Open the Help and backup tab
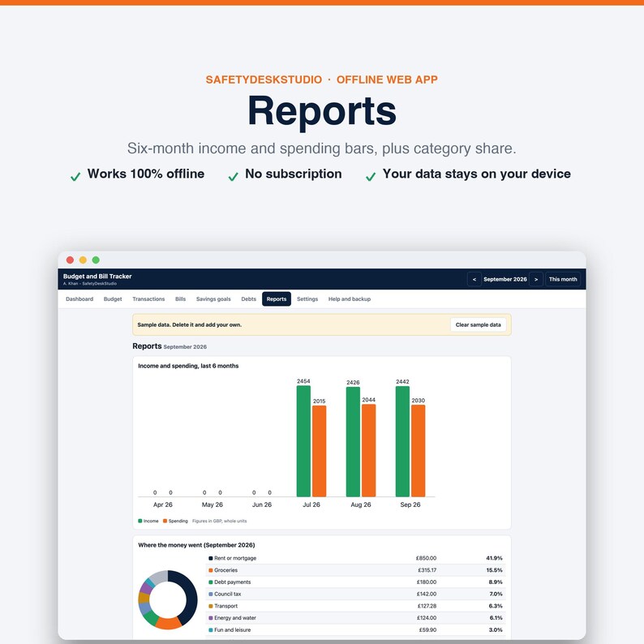Viewport: 644px width, 644px height. pos(349,299)
